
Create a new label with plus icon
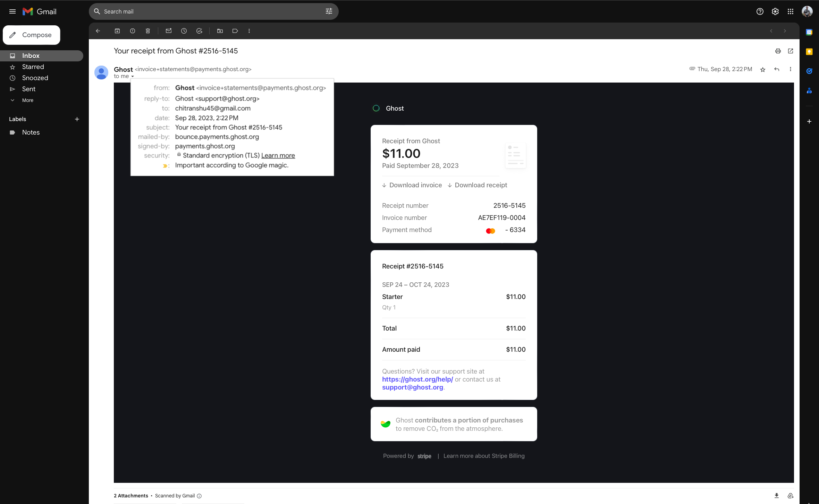pos(77,119)
